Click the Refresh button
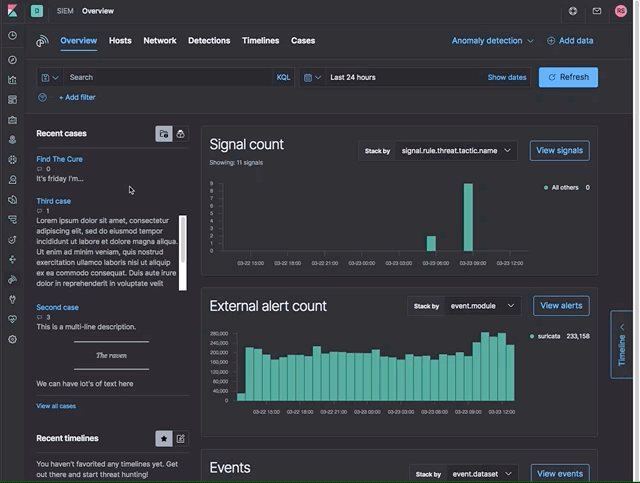The height and width of the screenshot is (483, 640). [x=568, y=77]
